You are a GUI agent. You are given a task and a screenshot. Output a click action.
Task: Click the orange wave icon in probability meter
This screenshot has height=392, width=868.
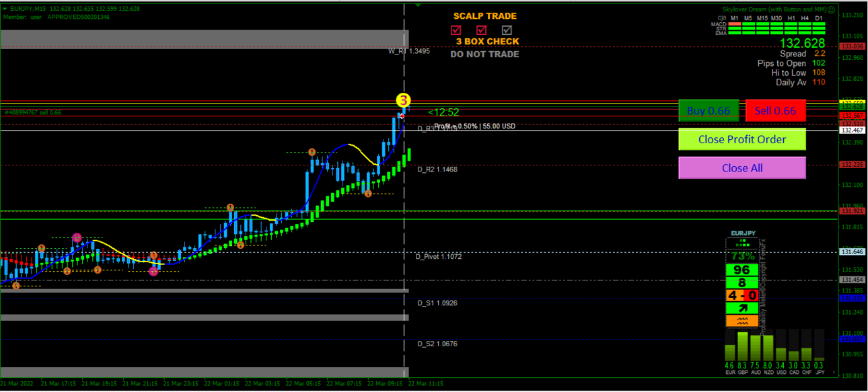tap(741, 321)
